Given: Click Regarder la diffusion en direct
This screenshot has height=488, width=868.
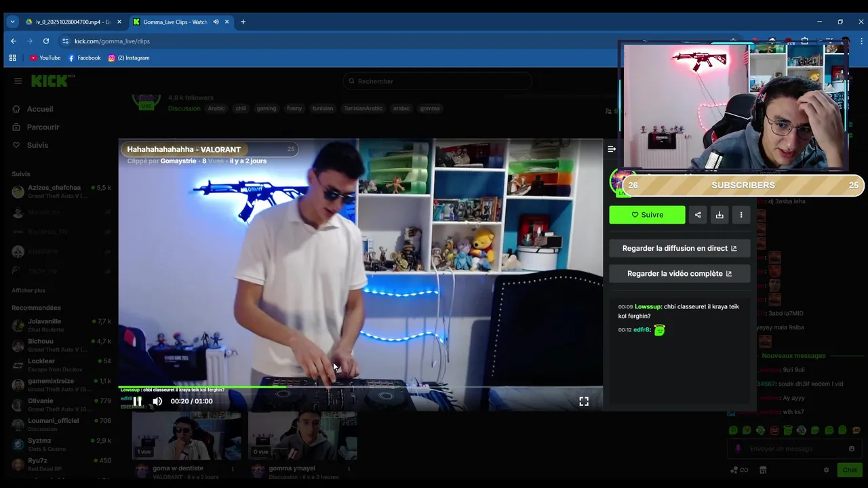Looking at the screenshot, I should (x=679, y=248).
